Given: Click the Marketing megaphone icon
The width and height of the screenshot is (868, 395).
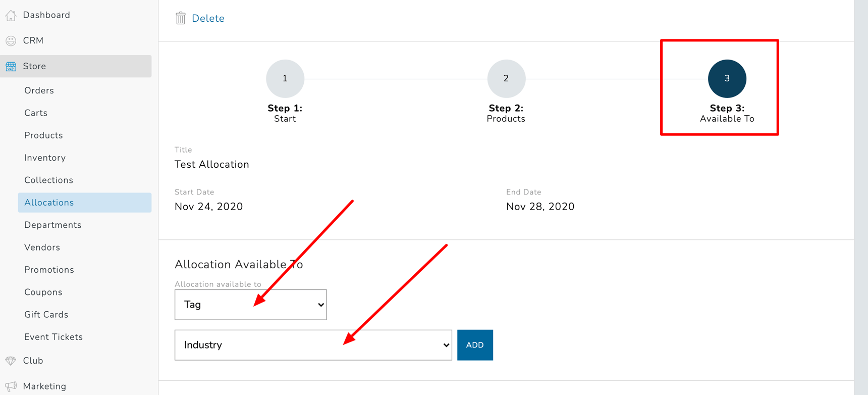Looking at the screenshot, I should coord(11,385).
